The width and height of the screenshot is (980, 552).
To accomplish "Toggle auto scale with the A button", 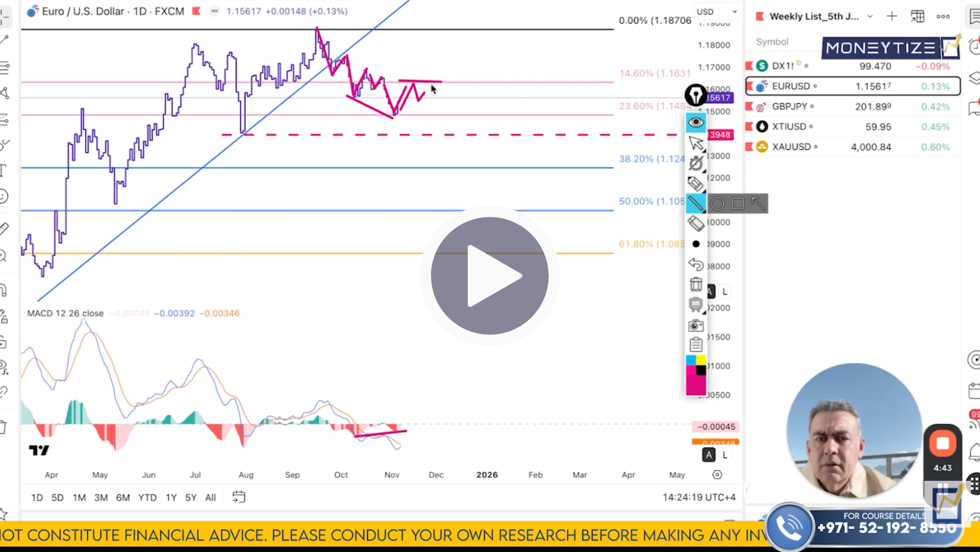I will (708, 455).
